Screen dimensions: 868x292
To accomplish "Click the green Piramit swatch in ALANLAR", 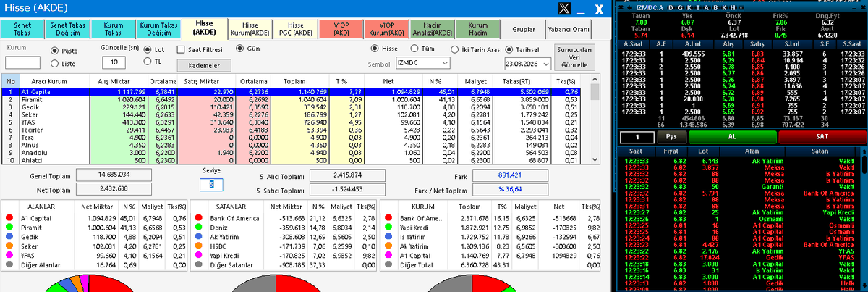I will (x=9, y=226).
